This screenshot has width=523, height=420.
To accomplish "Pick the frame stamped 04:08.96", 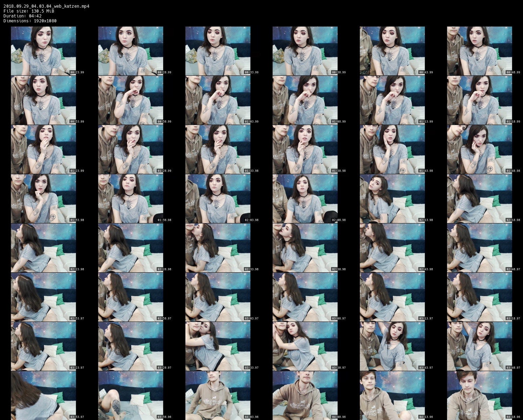I will tap(305, 396).
